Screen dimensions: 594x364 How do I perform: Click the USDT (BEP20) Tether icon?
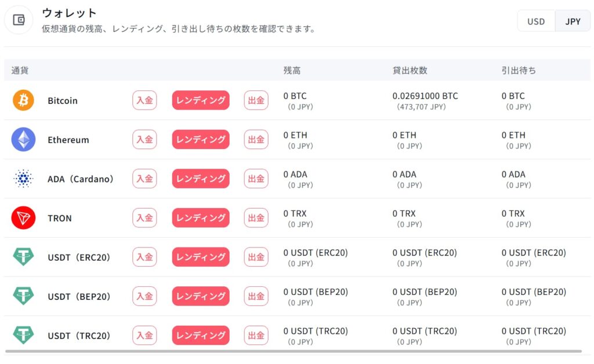coord(23,296)
